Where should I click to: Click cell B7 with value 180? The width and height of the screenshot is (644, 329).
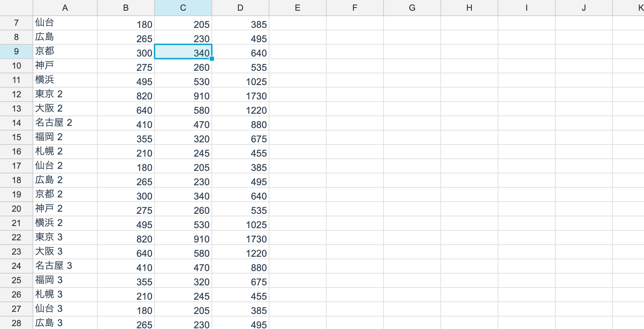tap(126, 23)
